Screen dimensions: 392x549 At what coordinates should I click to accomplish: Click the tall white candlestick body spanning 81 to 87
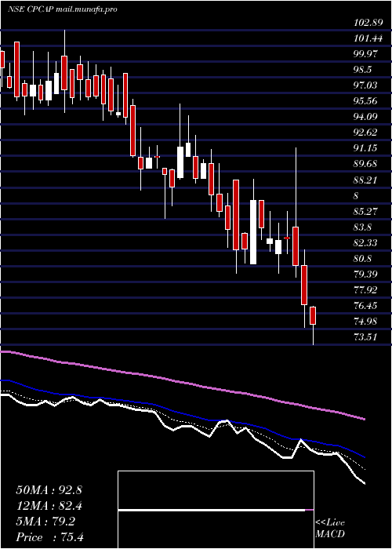tap(253, 232)
